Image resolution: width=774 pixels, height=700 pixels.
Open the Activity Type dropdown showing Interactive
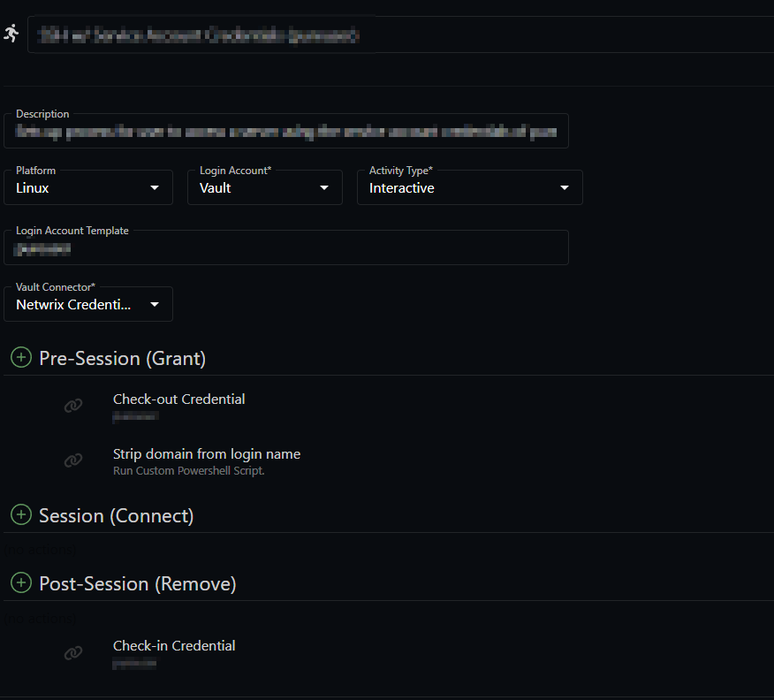[469, 188]
